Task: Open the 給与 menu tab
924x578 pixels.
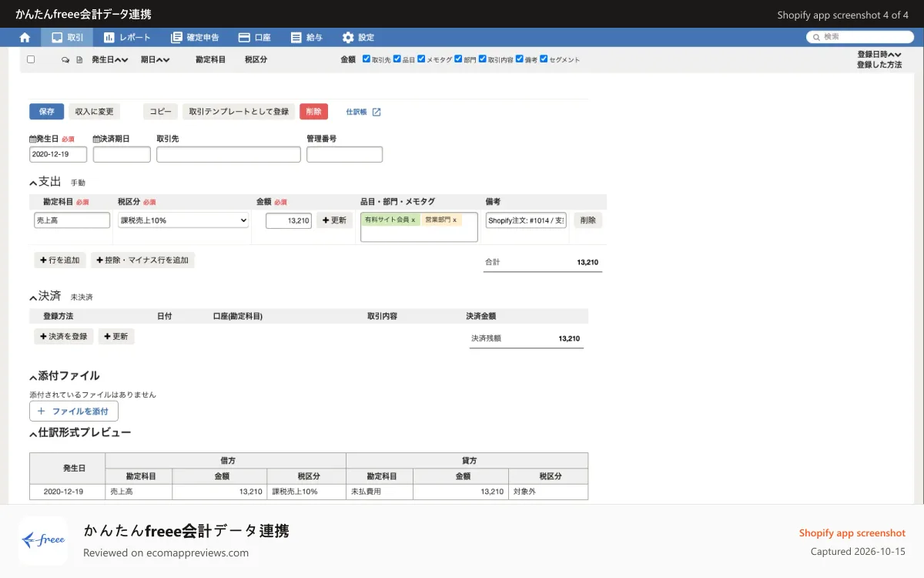Action: pyautogui.click(x=306, y=37)
